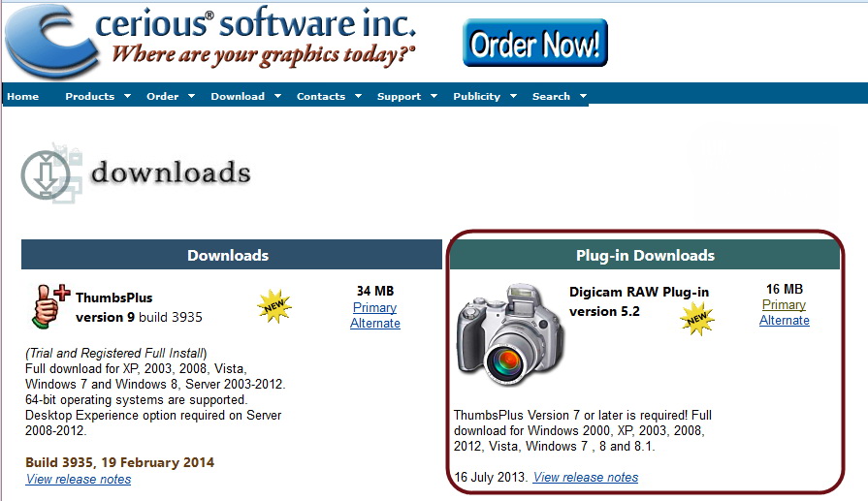Expand the Products dropdown arrow
This screenshot has width=868, height=501.
tap(127, 96)
